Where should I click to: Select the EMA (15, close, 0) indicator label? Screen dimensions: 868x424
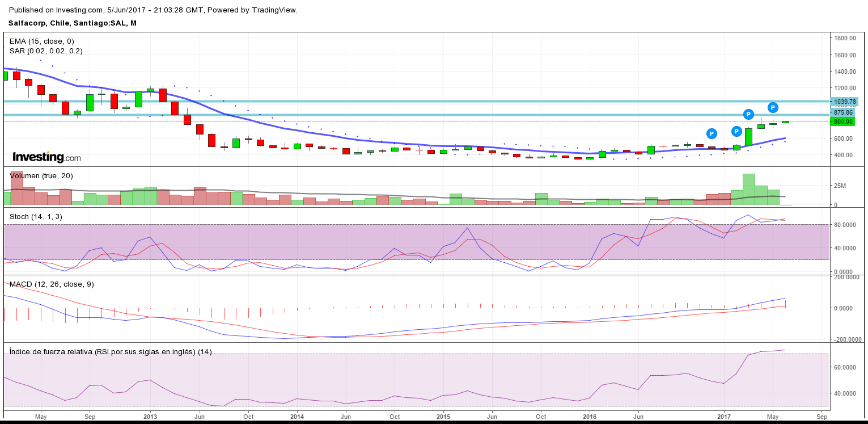coord(41,41)
